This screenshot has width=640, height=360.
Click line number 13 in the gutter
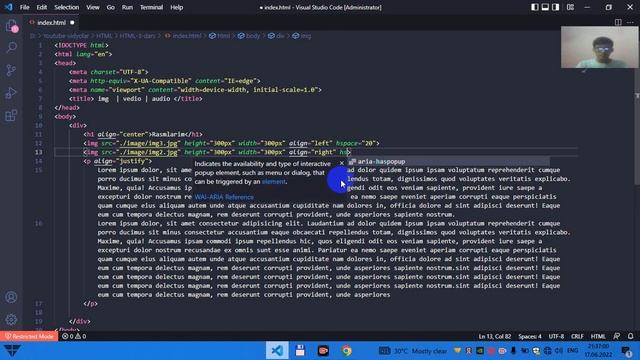tap(38, 152)
